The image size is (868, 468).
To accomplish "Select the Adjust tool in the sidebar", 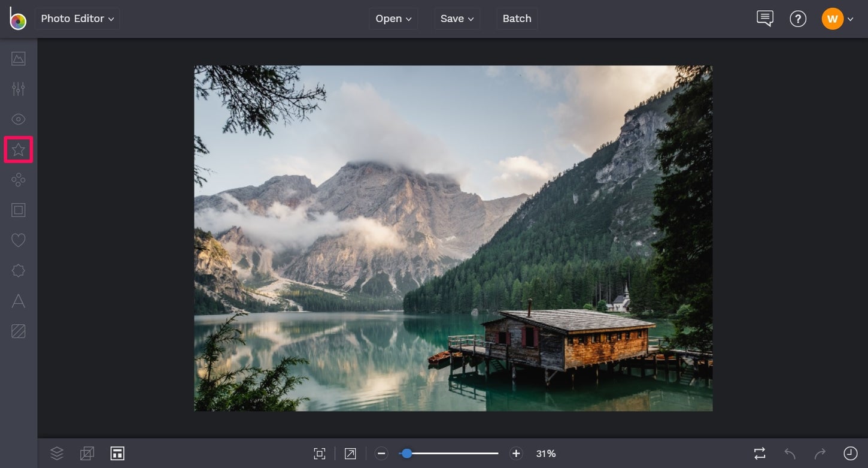I will point(18,88).
